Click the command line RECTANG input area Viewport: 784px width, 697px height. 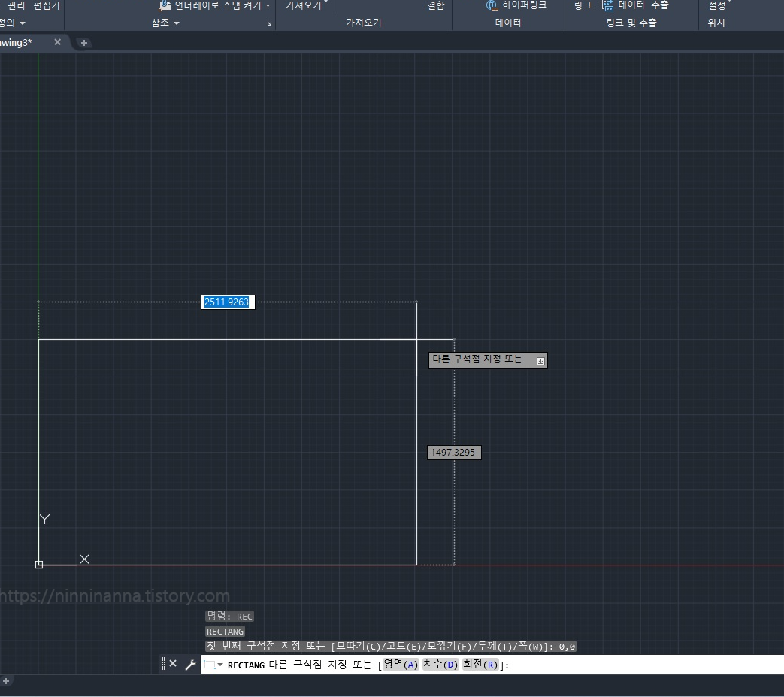coord(492,665)
